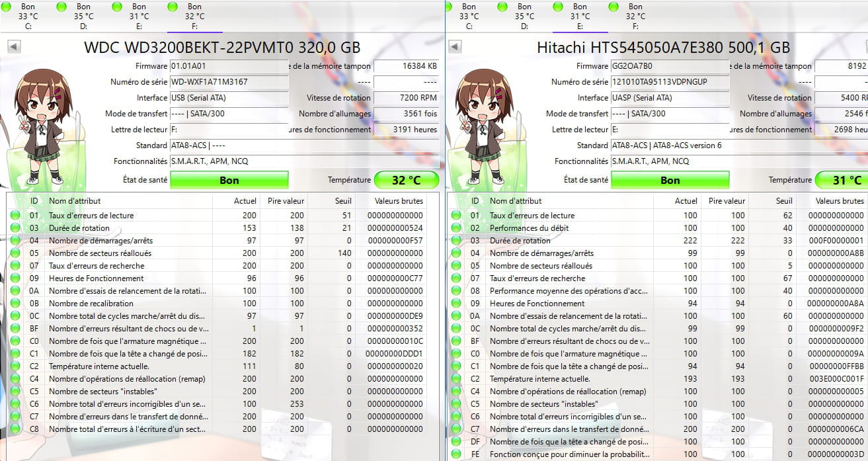Click status orb for 03 Durée de rotation in Hitachi window
Image resolution: width=868 pixels, height=461 pixels.
[456, 240]
